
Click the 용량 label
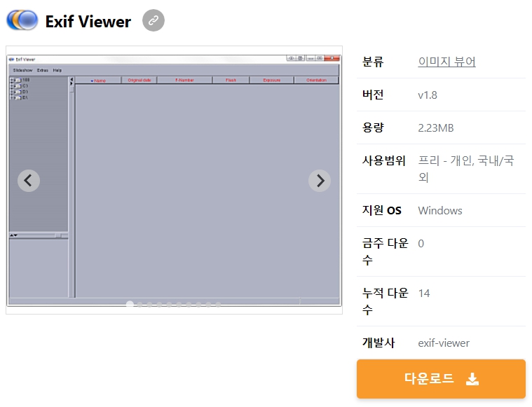[x=373, y=127]
